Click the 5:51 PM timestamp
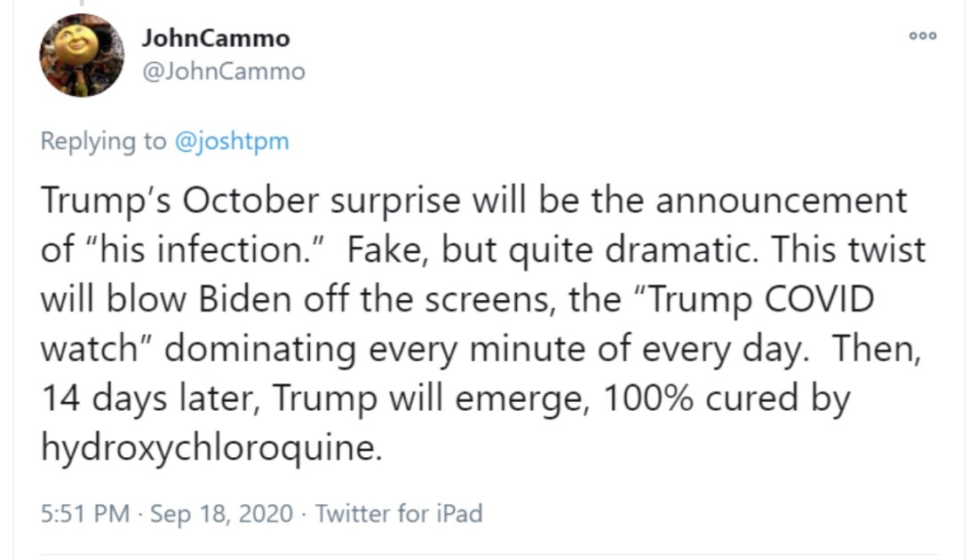The width and height of the screenshot is (977, 560). tap(84, 513)
